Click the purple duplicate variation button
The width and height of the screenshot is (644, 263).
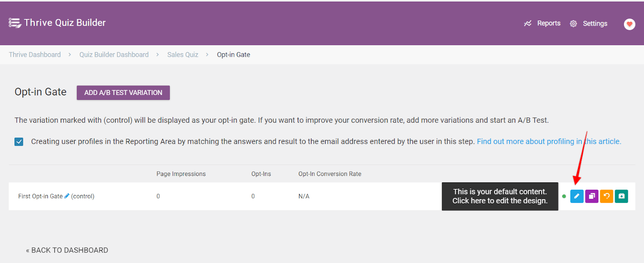(x=591, y=196)
